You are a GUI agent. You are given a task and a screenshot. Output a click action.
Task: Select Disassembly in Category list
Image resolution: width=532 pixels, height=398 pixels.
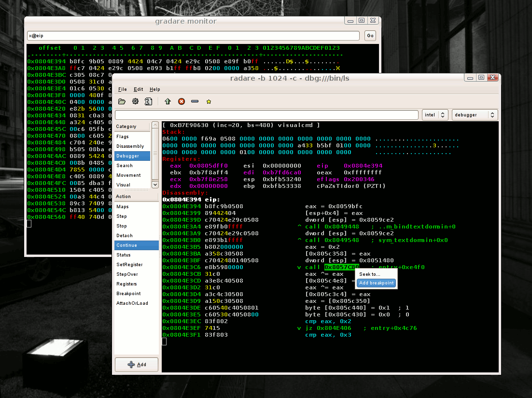[x=130, y=146]
